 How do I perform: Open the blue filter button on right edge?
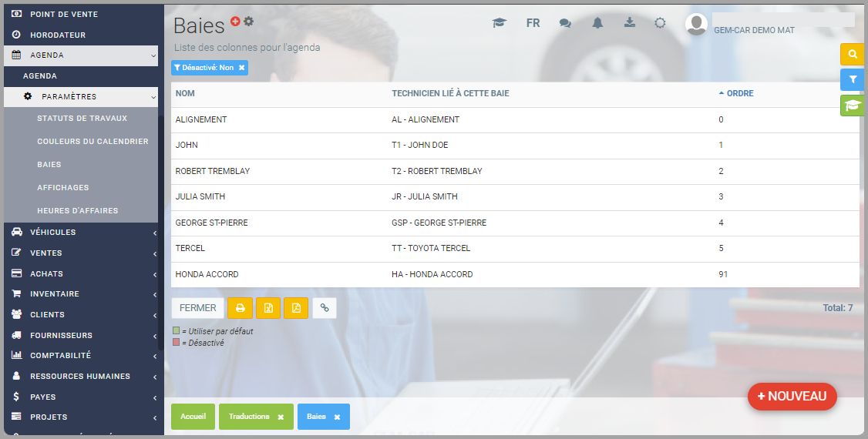coord(852,79)
